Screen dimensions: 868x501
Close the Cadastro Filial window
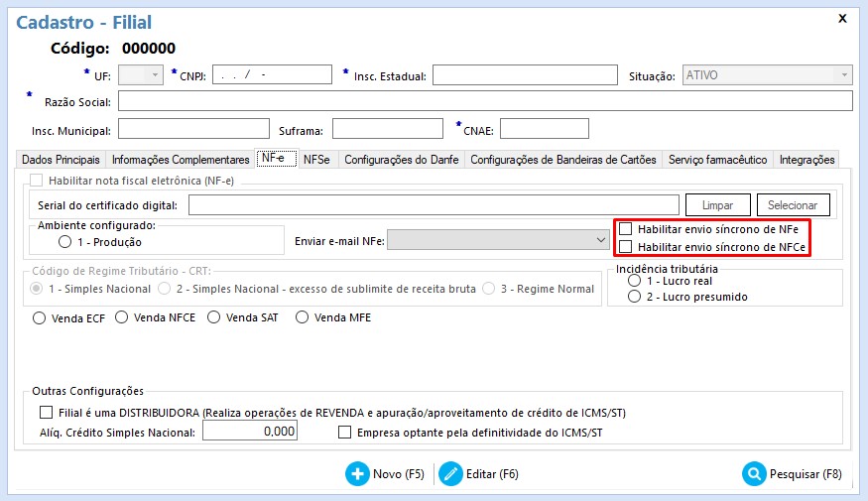pos(842,18)
